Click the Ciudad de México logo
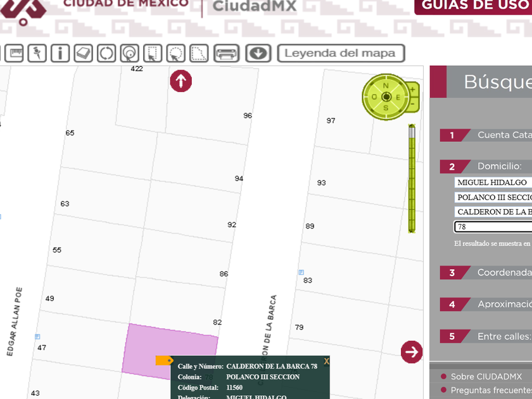 [x=23, y=12]
